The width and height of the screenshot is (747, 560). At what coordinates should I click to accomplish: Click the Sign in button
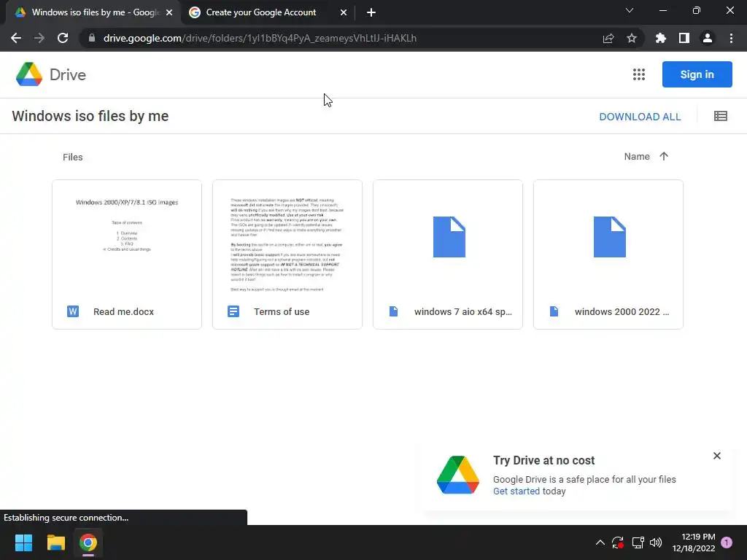tap(697, 74)
